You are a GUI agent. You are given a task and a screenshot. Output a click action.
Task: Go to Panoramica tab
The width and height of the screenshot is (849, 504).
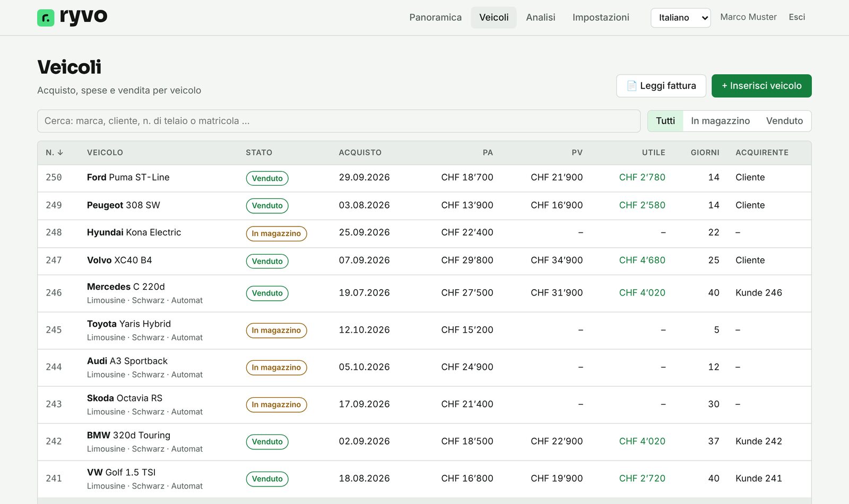[435, 18]
